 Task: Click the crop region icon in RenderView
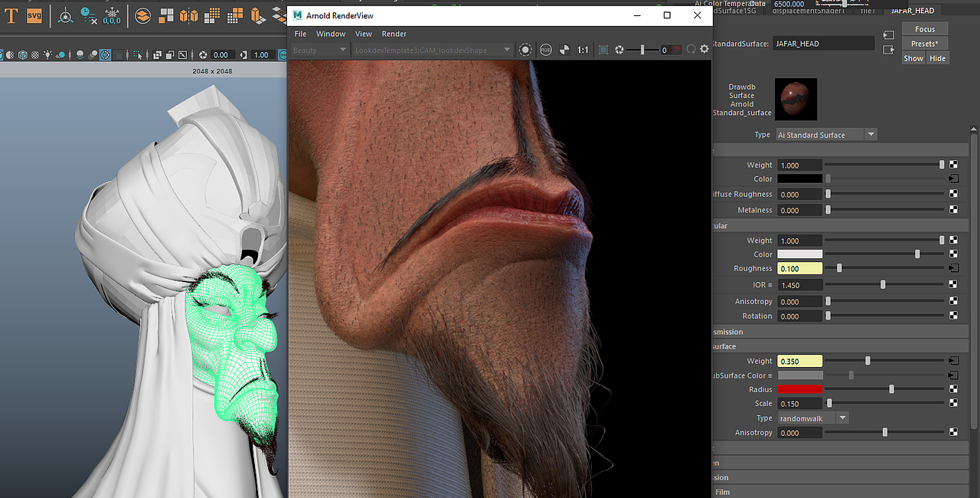pos(603,50)
